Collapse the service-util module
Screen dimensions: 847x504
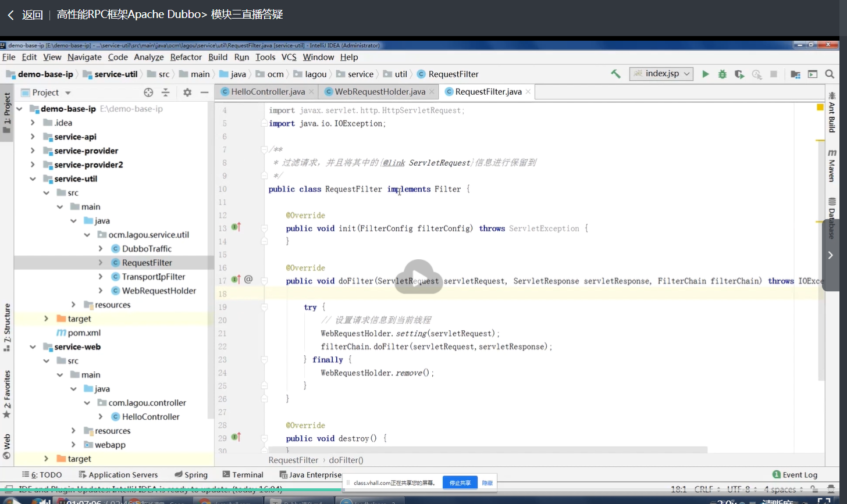tap(33, 178)
